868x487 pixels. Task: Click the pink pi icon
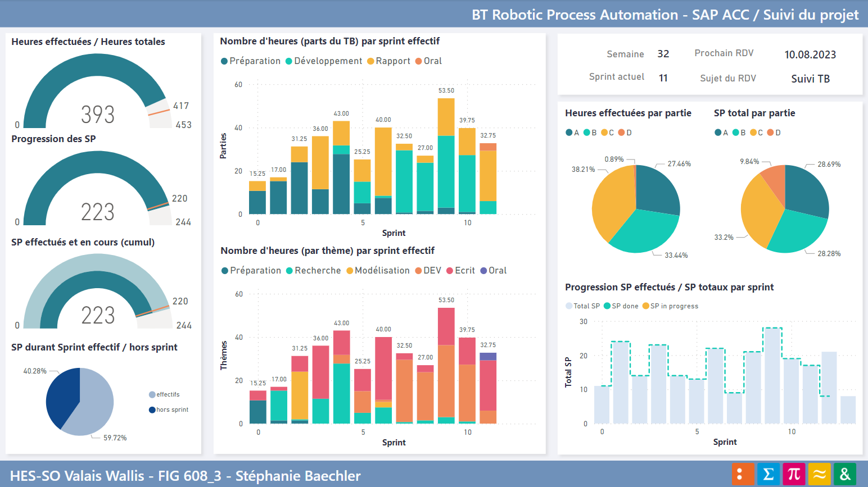(x=794, y=474)
